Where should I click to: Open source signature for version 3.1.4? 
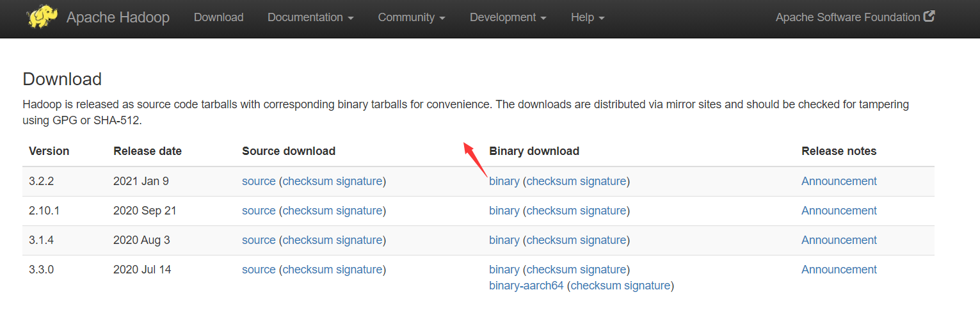click(359, 240)
